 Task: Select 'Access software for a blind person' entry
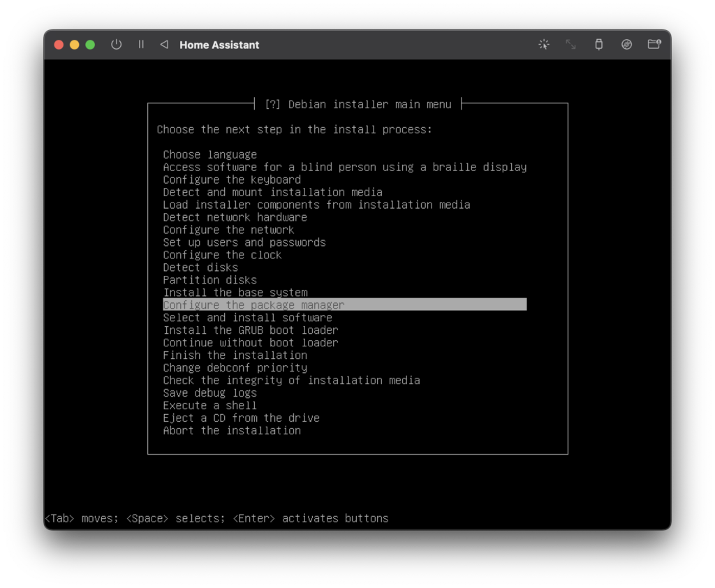pos(345,167)
